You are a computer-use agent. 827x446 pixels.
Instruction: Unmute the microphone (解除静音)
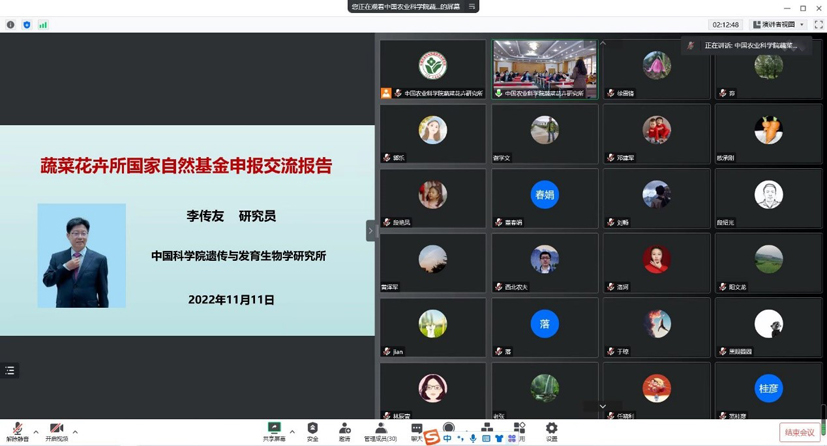pos(17,430)
